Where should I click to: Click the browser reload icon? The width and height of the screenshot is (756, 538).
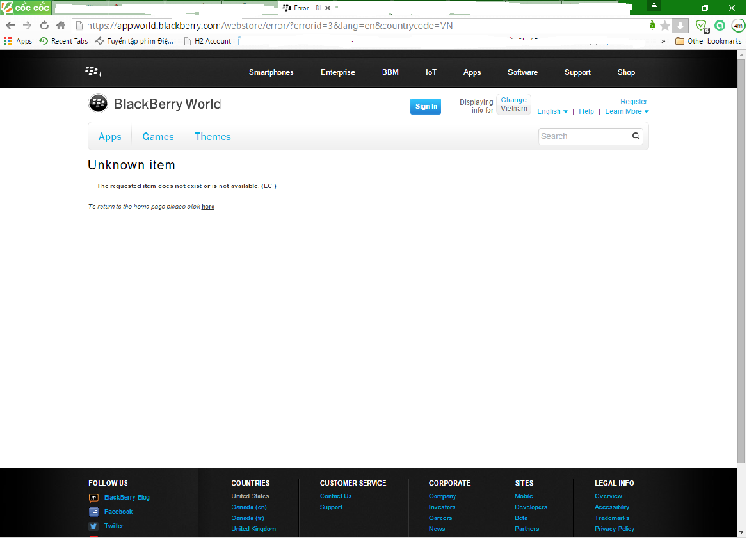click(44, 26)
